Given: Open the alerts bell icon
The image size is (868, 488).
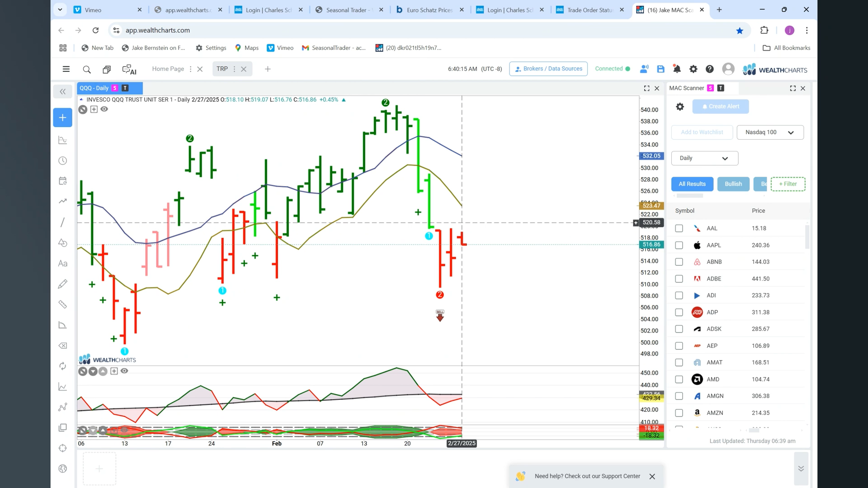Looking at the screenshot, I should point(677,69).
